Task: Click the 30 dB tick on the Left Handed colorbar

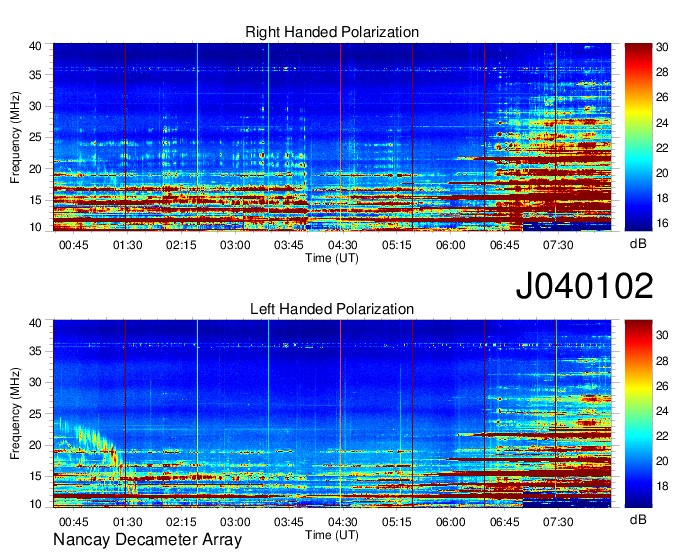Action: pyautogui.click(x=662, y=335)
